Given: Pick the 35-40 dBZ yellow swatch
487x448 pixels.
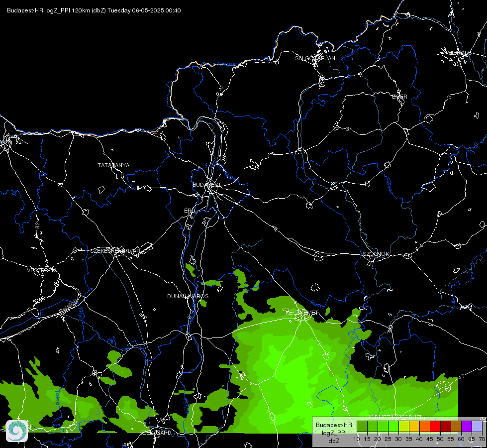Looking at the screenshot, I should click(x=414, y=427).
